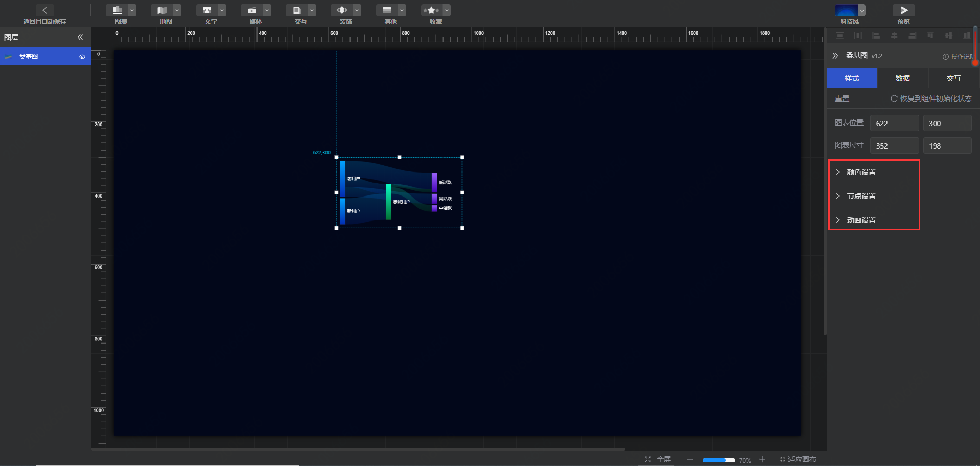Click the horizontal distribute alignment icon
The height and width of the screenshot is (466, 980).
click(858, 36)
